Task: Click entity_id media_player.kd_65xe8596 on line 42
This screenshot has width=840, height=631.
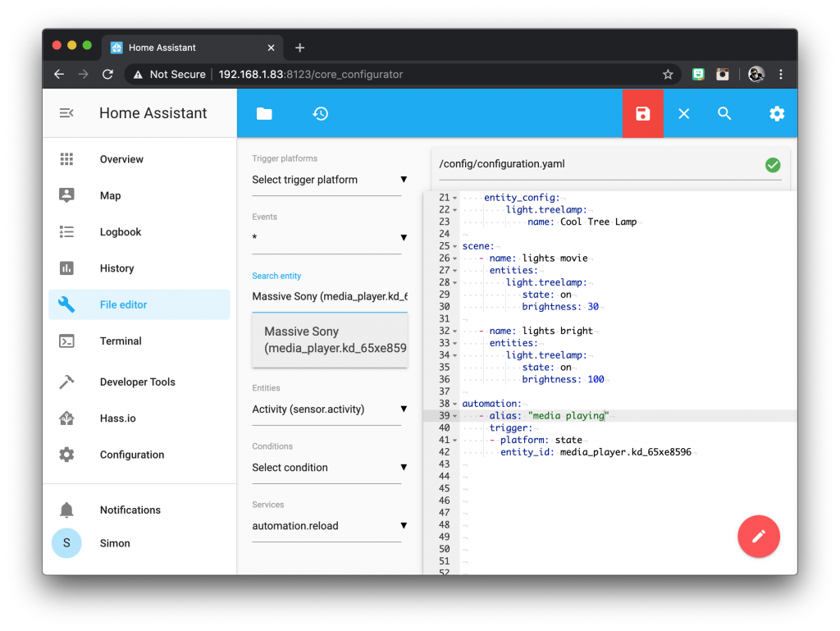Action: click(596, 452)
